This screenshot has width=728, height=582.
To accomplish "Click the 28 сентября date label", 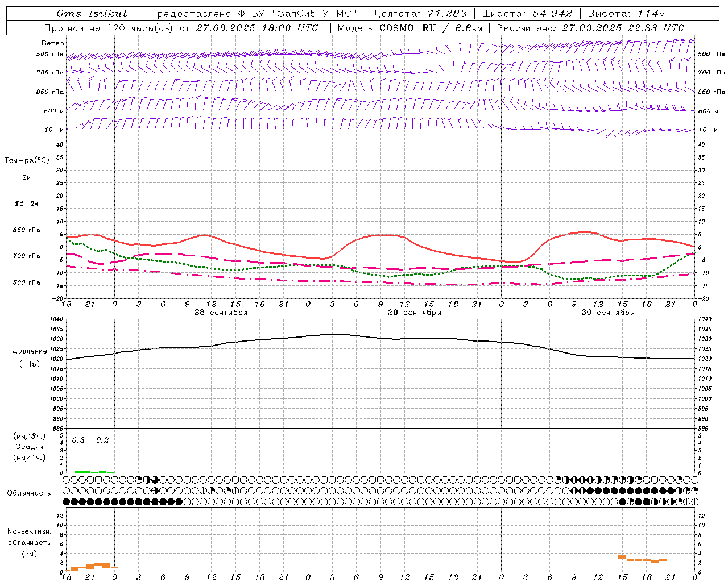I will pos(221,313).
